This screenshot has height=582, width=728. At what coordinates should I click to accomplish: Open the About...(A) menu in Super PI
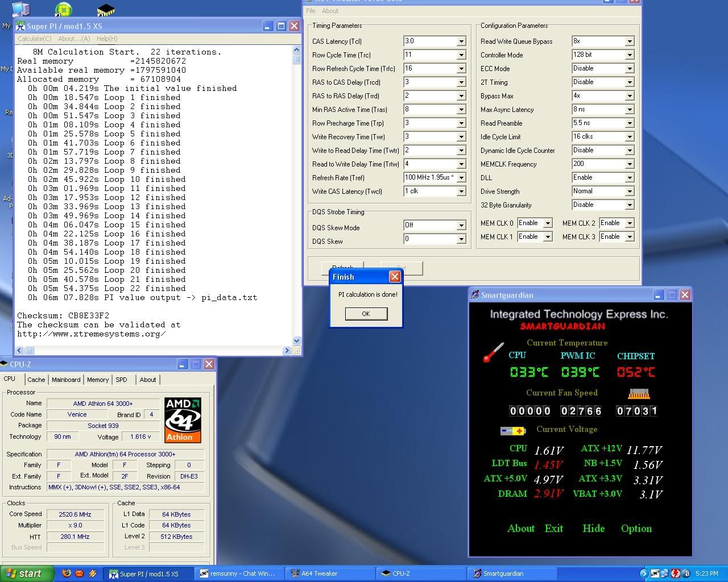[74, 39]
